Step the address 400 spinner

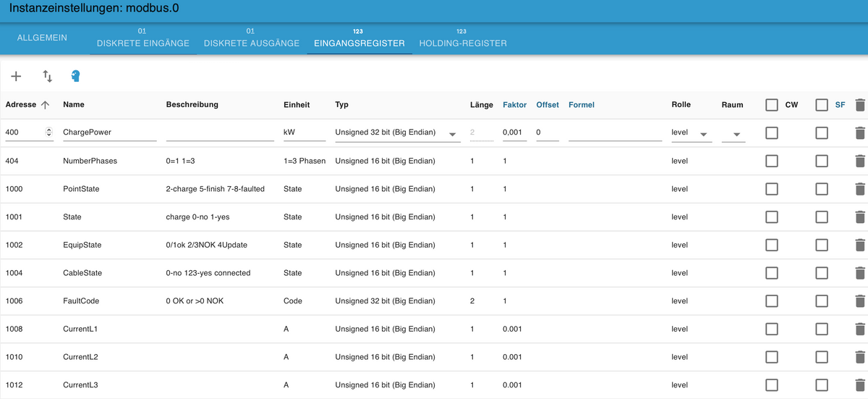(48, 133)
